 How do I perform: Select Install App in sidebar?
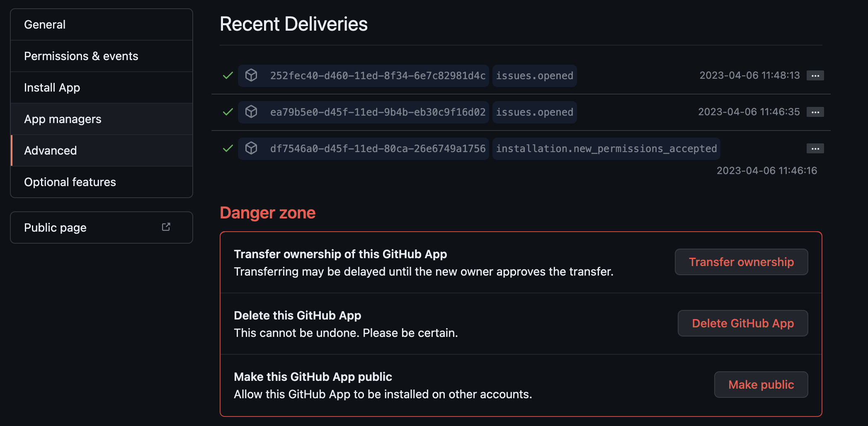(x=102, y=87)
